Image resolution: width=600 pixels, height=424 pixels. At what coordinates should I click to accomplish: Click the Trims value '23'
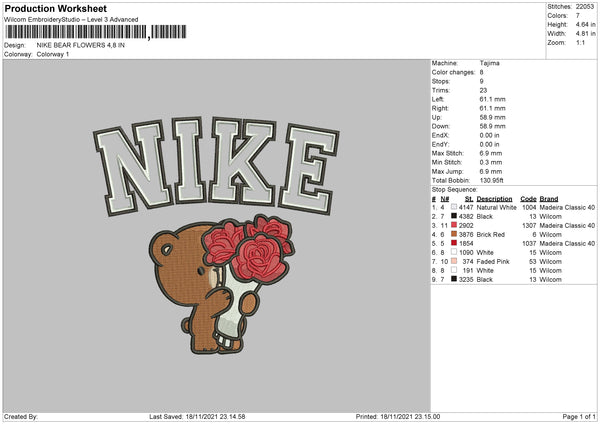(483, 90)
